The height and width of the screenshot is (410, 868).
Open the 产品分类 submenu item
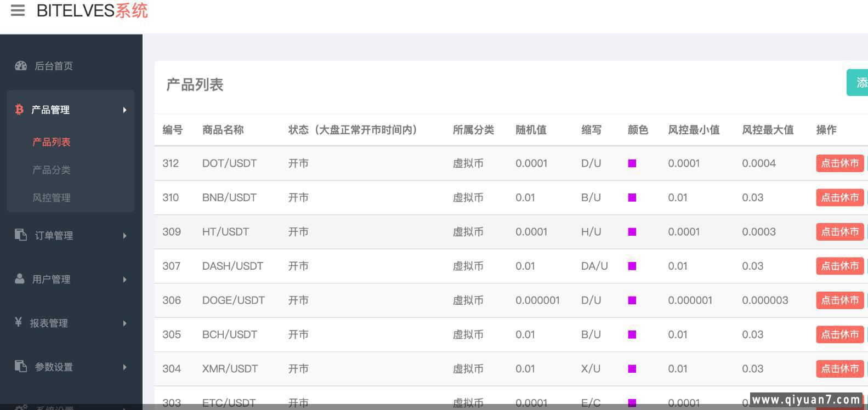pyautogui.click(x=52, y=170)
